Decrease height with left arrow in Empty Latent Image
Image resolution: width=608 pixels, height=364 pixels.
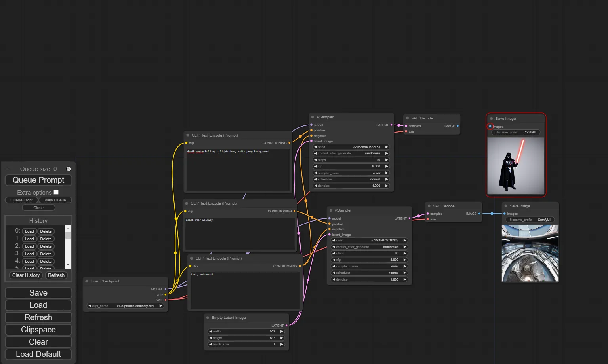[x=211, y=338]
